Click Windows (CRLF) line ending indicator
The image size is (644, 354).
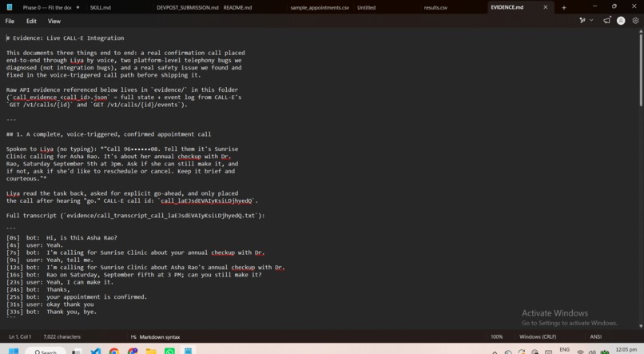538,336
